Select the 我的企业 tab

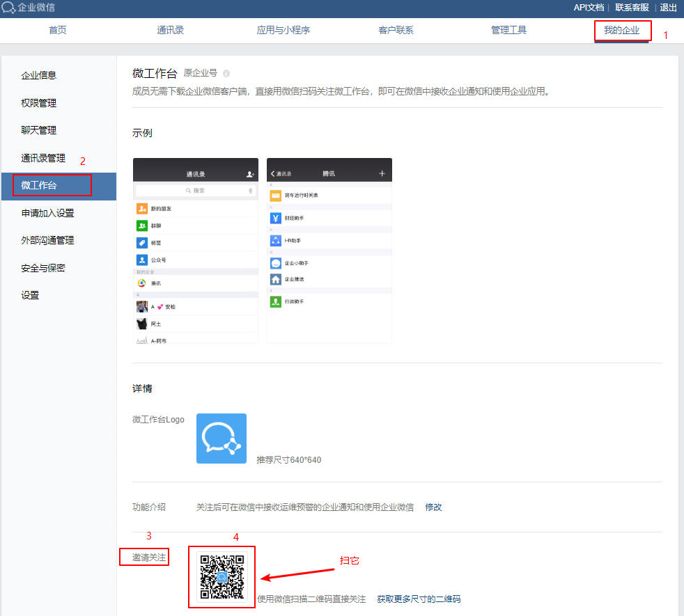[621, 30]
